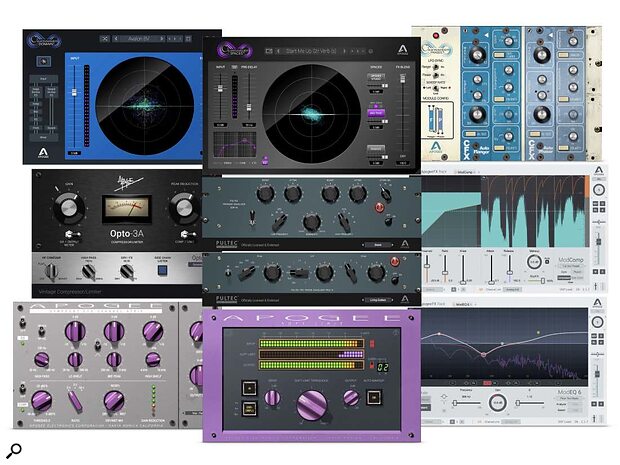Screen dimensions: 620x465
Task: Open preset browser folder icon in Clearmountain's Spaces
Action: (269, 51)
